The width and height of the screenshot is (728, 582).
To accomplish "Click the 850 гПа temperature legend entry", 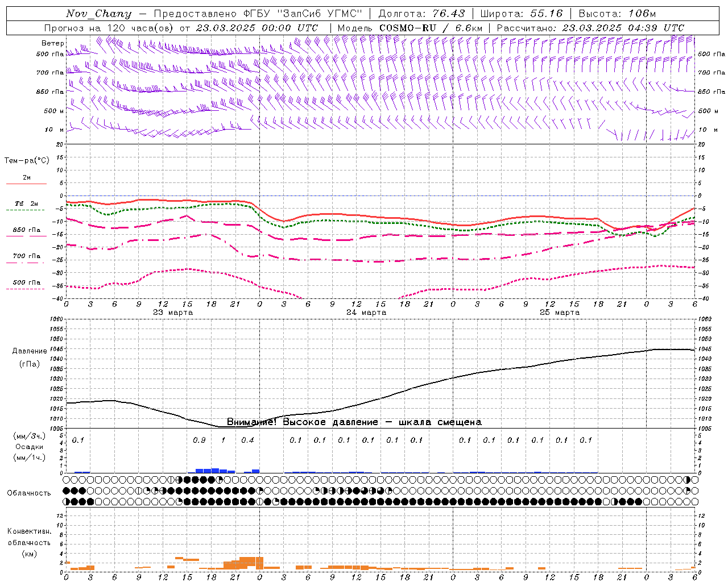I will click(26, 230).
